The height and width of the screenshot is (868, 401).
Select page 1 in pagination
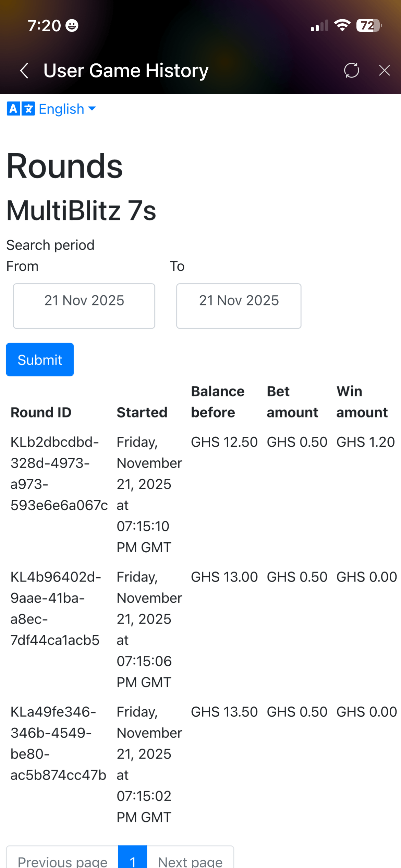[x=133, y=860]
